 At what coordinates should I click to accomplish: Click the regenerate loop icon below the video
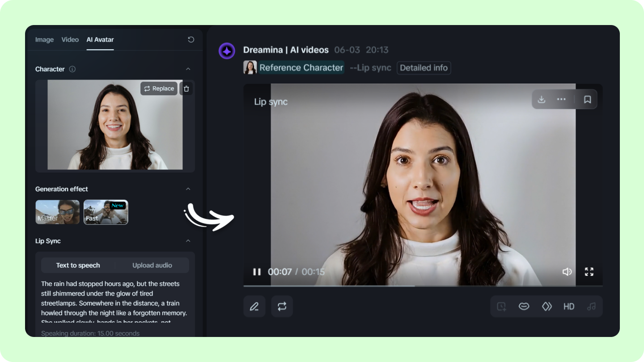tap(282, 306)
